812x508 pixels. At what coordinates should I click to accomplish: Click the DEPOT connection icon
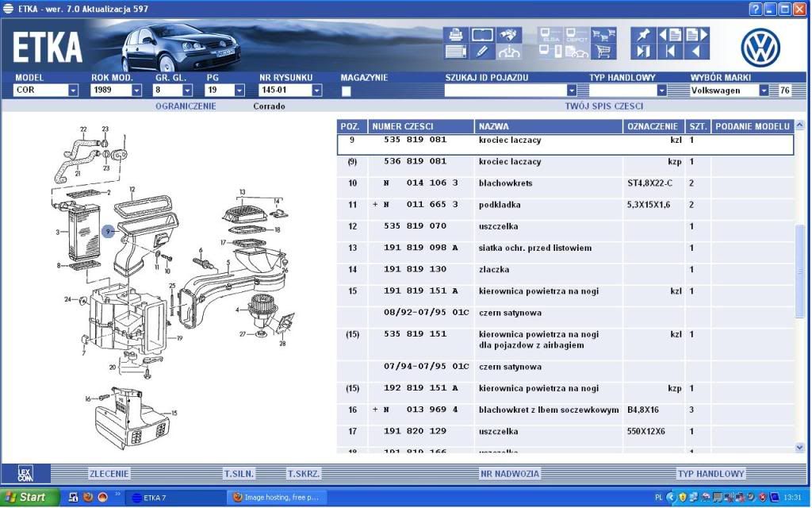(x=576, y=35)
